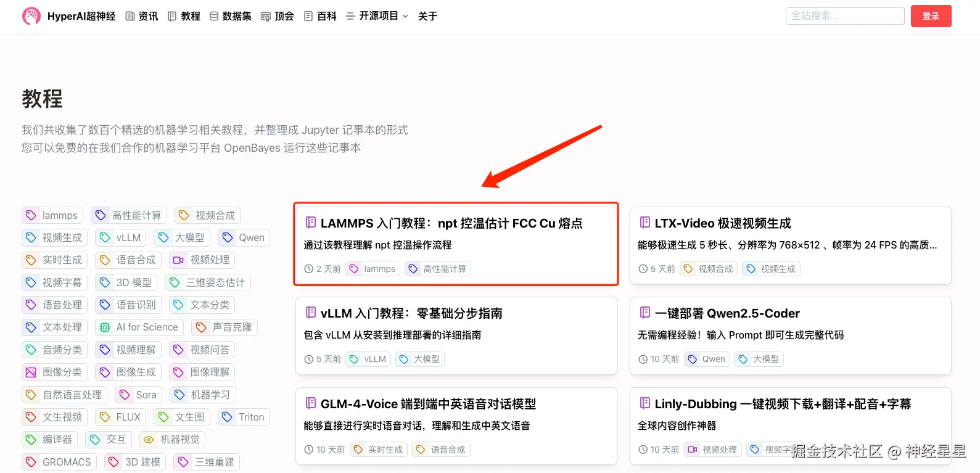Filter by the 视频合成 sidebar tag
980x473 pixels.
point(207,215)
